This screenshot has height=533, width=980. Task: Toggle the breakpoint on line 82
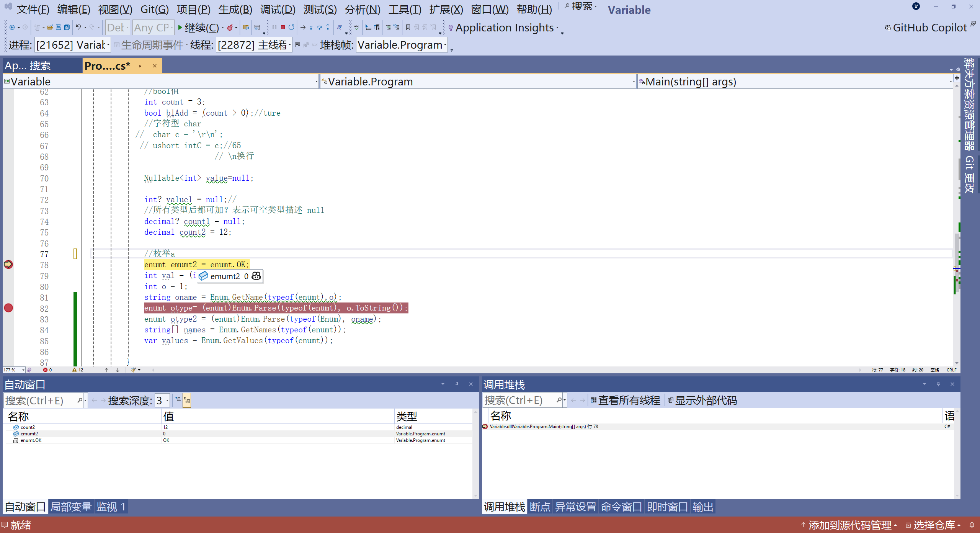pyautogui.click(x=8, y=308)
